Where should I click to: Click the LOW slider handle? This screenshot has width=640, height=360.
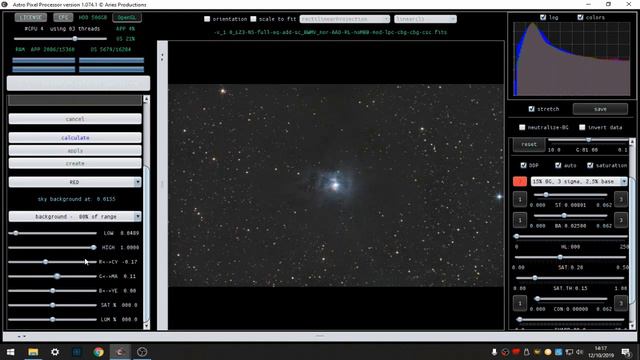tap(16, 233)
